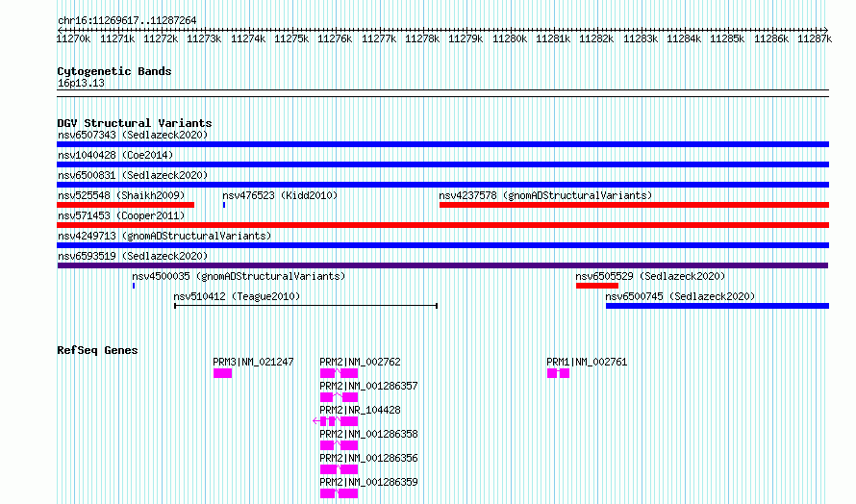Select the PRM2 NR_104428 transcript glyph
856x504 pixels.
pos(336,421)
